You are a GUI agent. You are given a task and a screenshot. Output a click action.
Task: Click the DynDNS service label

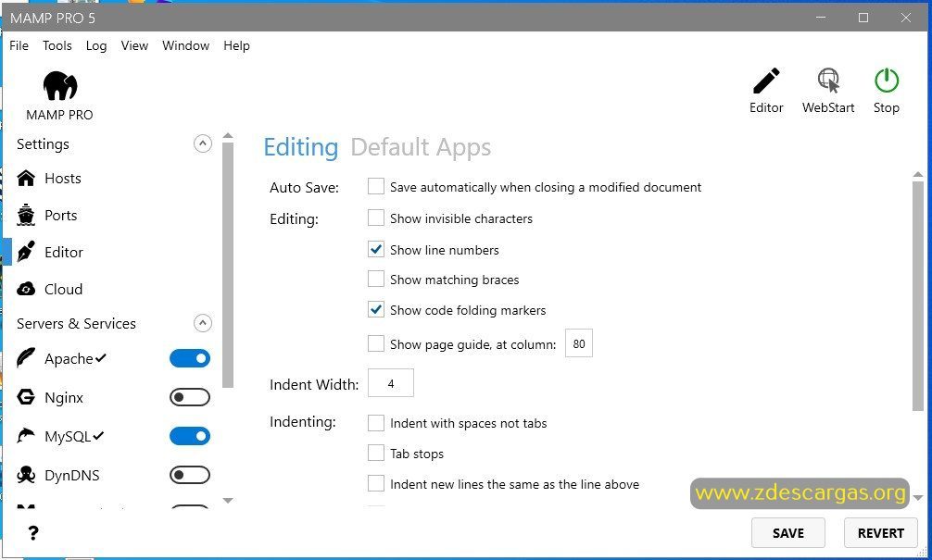coord(72,475)
